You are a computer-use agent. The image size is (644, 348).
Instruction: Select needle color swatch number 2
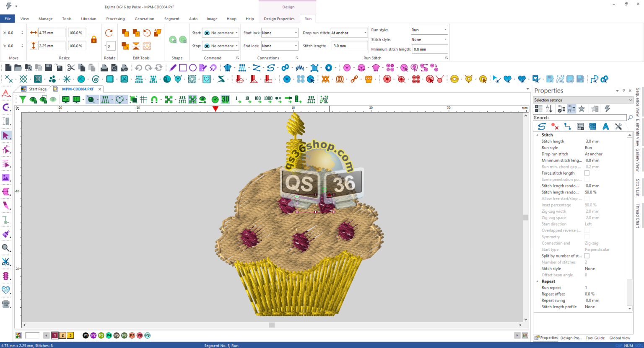(62, 335)
